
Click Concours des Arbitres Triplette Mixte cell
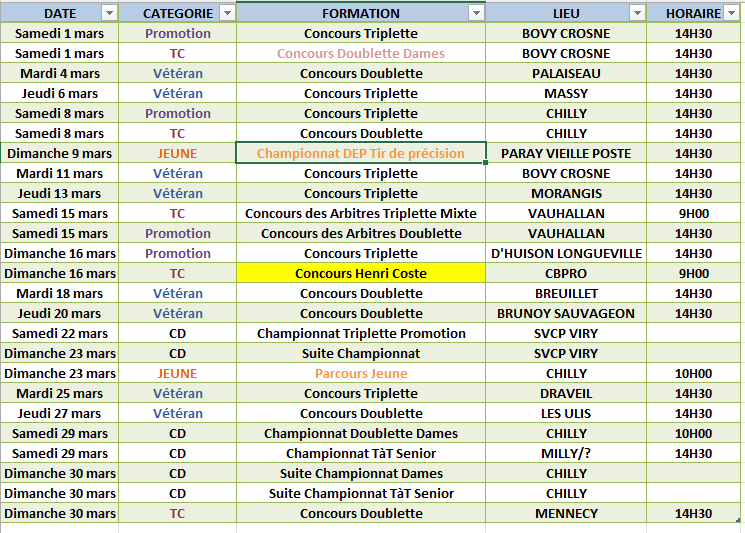point(361,213)
